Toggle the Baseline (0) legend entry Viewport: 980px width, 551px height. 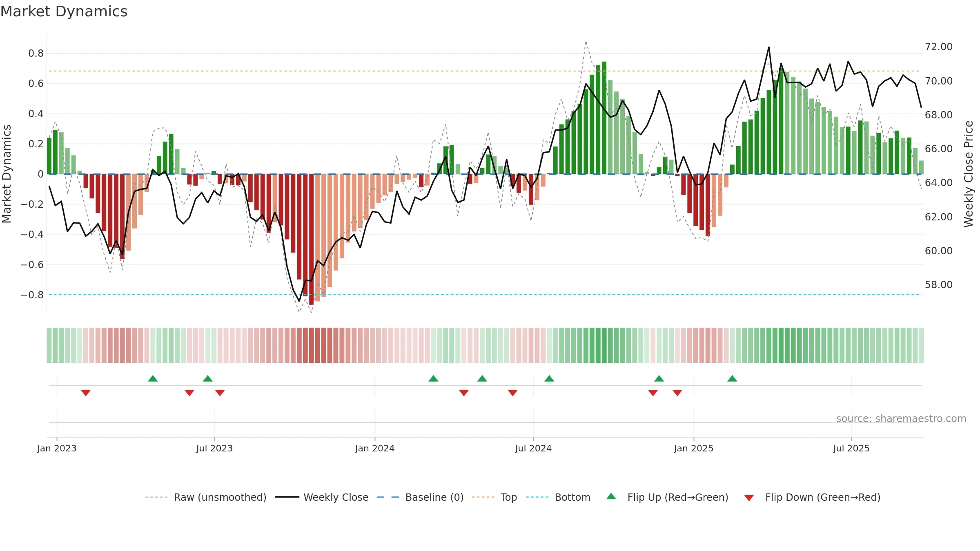click(420, 497)
